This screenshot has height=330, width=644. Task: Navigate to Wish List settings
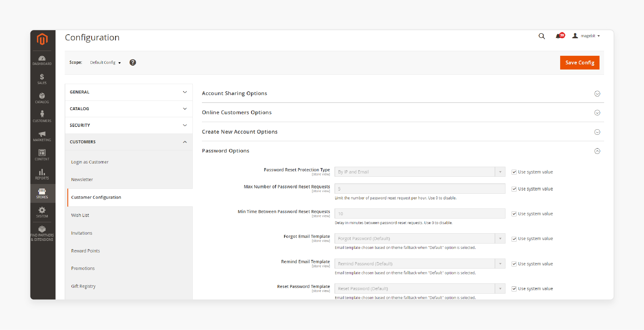(x=80, y=215)
